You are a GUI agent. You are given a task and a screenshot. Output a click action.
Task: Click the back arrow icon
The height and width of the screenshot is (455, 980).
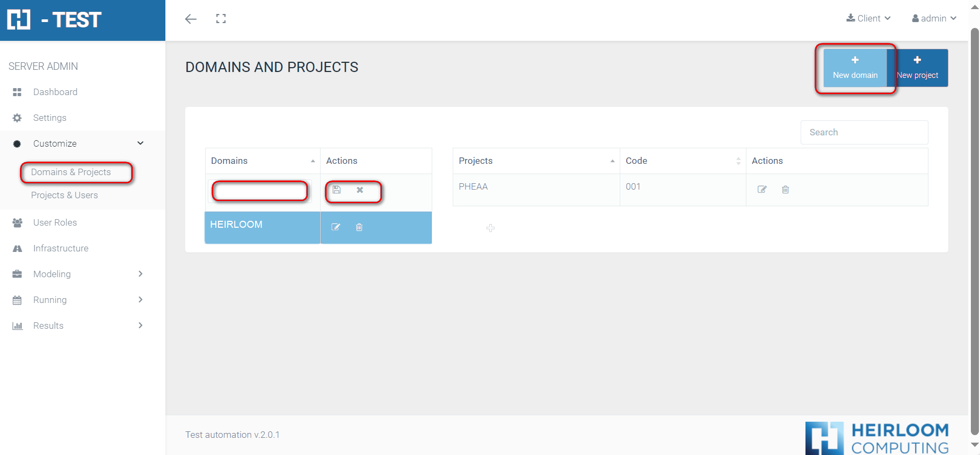point(191,19)
